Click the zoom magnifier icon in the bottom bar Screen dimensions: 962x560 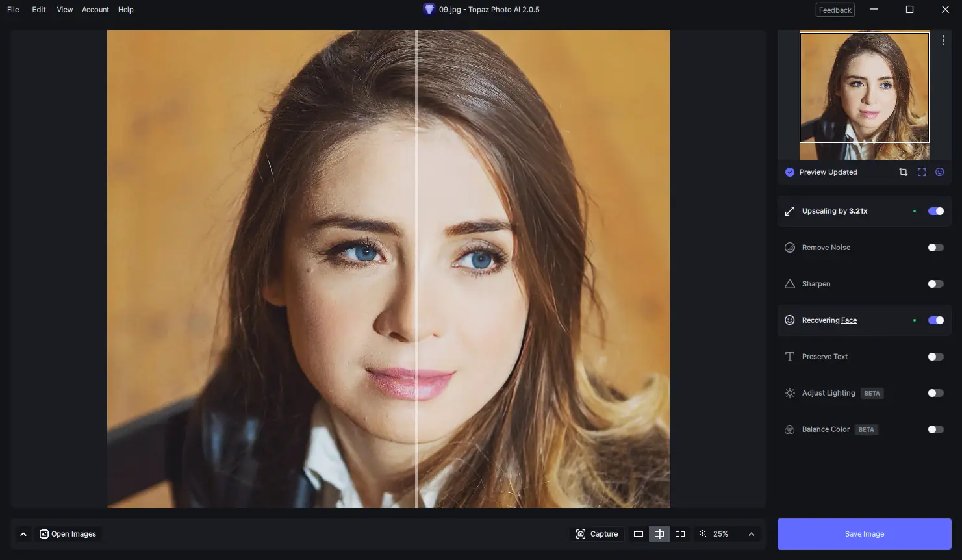(703, 533)
